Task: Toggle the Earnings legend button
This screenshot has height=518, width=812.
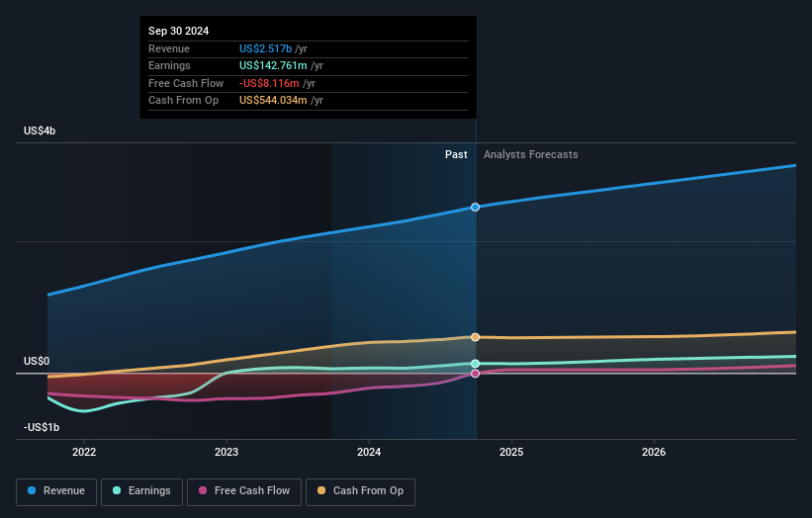Action: point(141,491)
